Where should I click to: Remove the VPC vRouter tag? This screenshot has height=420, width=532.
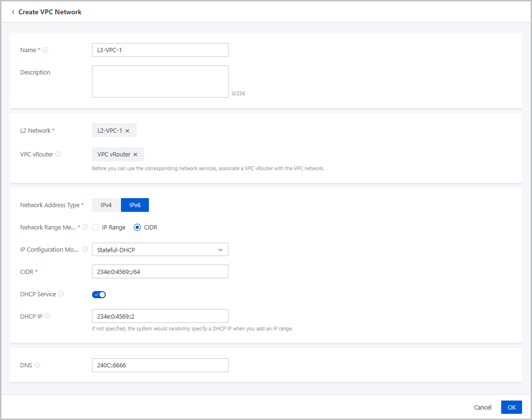[x=135, y=155]
